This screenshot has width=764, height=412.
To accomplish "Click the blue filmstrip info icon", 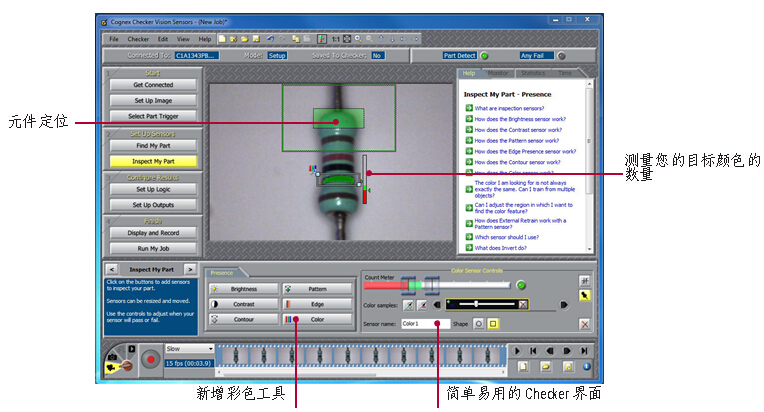I will tap(587, 366).
